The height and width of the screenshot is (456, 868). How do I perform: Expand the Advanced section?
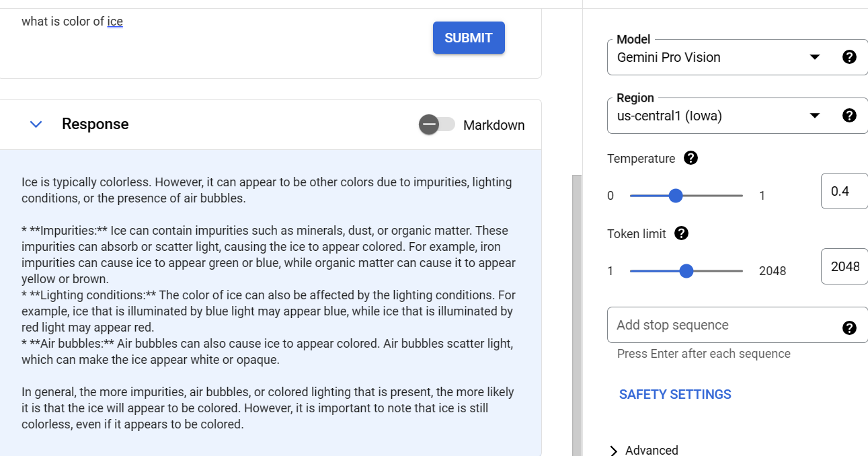643,450
